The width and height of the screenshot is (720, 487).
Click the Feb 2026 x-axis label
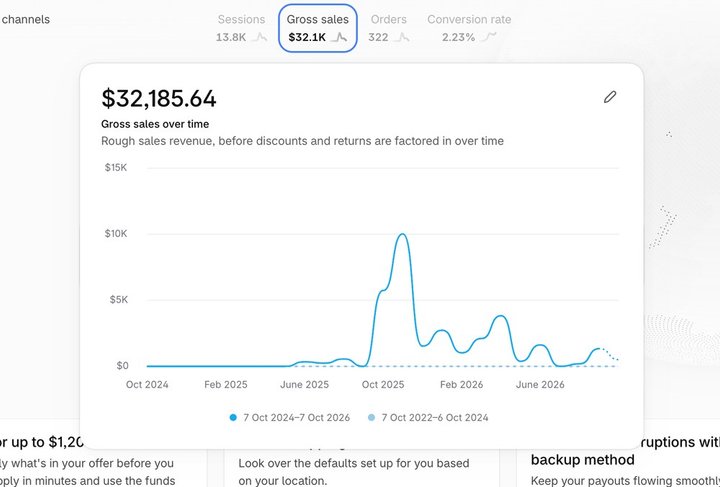(x=461, y=385)
